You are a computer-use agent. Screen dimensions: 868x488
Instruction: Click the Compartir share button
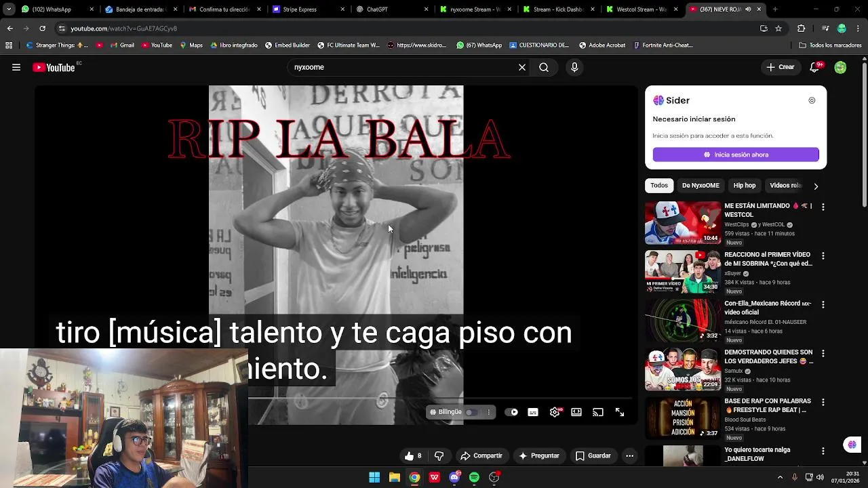(x=481, y=456)
